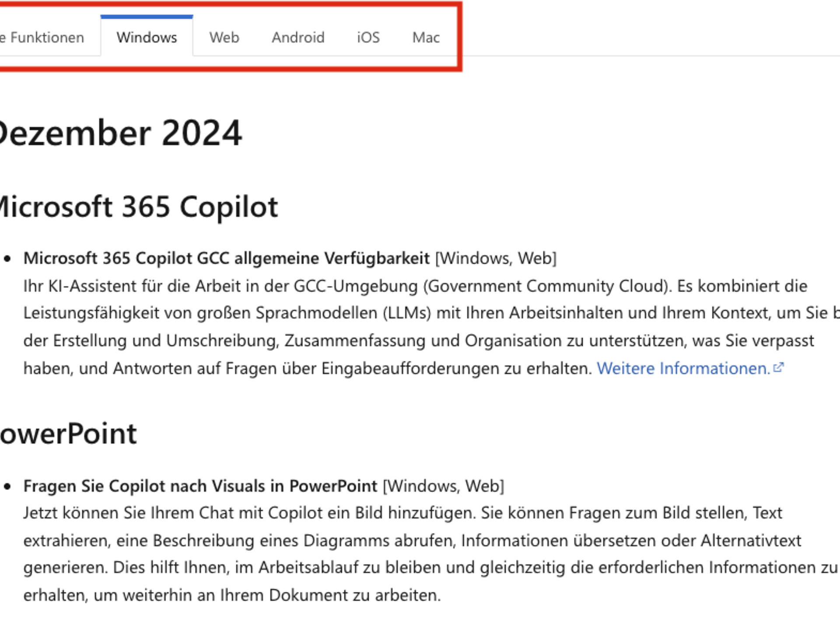This screenshot has height=630, width=840.
Task: Switch to the Web tab
Action: click(x=224, y=37)
